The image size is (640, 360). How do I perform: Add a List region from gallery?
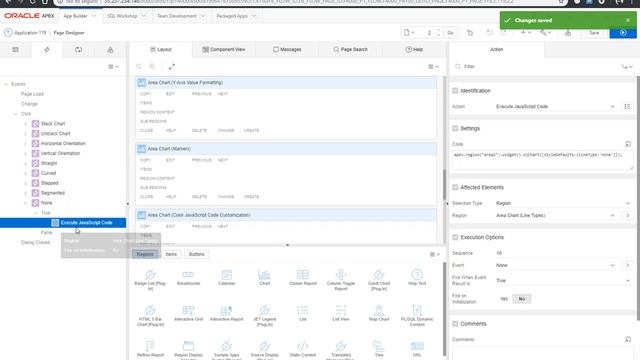[x=303, y=313]
